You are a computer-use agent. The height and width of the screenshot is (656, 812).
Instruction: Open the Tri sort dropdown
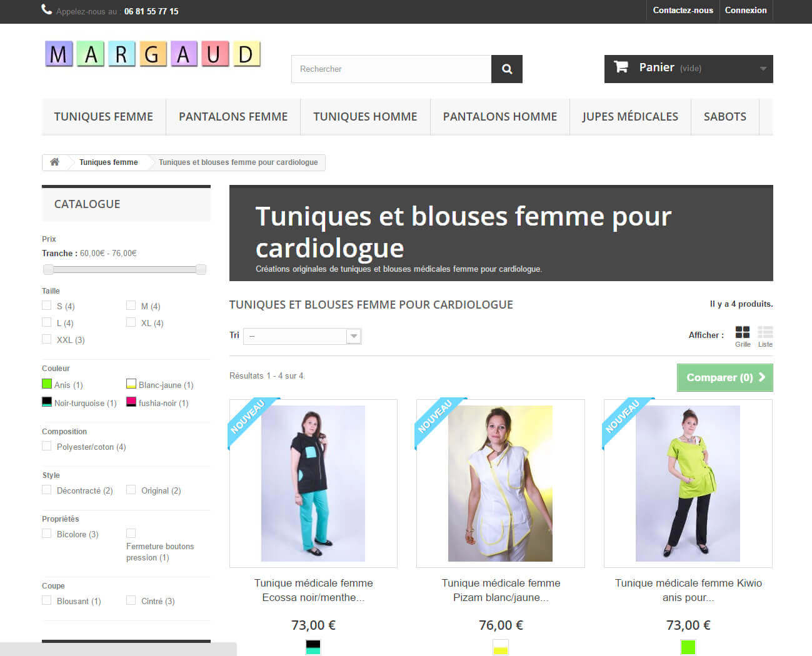click(303, 336)
